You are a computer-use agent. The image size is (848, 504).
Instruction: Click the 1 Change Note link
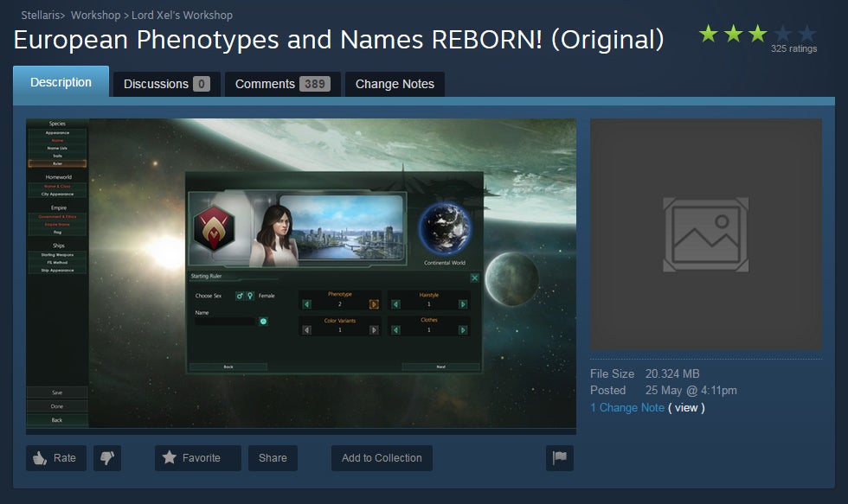[627, 408]
